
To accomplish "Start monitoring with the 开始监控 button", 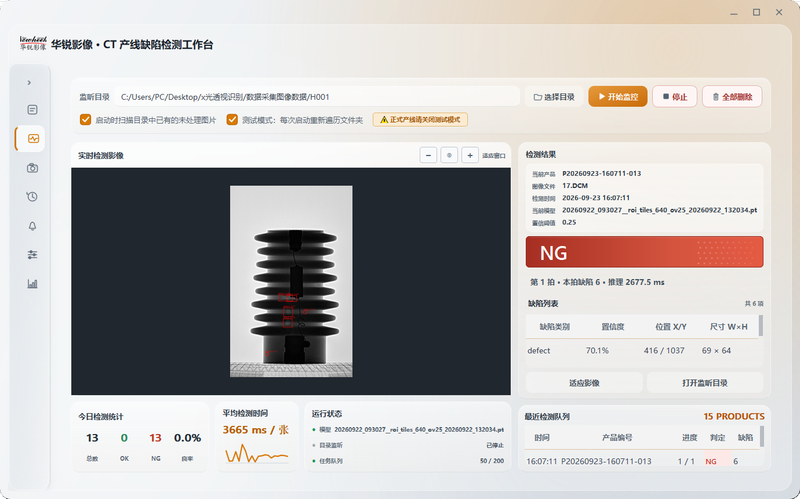I will [x=618, y=97].
